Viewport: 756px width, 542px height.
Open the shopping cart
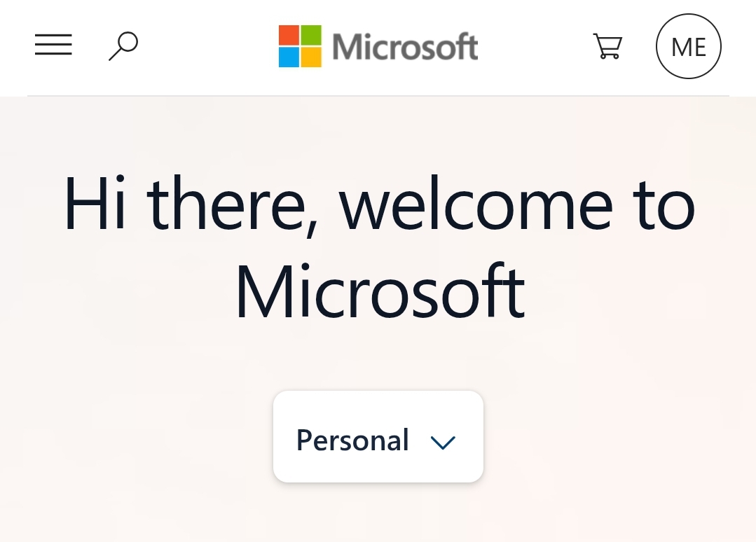pos(607,46)
